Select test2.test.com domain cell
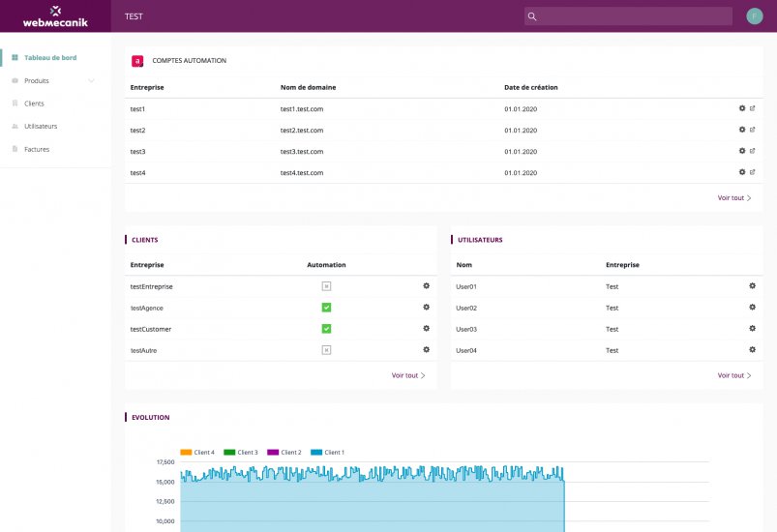 [x=302, y=131]
